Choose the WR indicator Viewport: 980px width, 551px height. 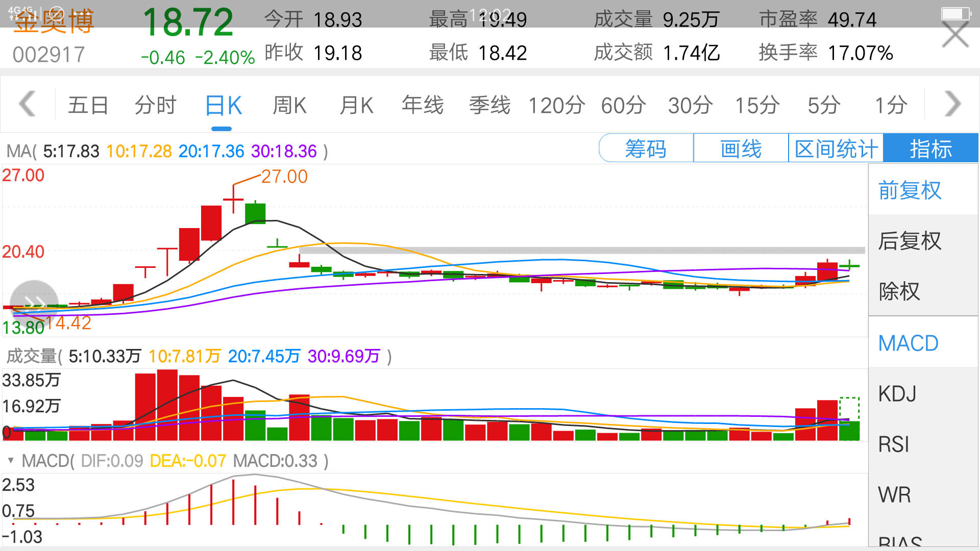pyautogui.click(x=923, y=494)
